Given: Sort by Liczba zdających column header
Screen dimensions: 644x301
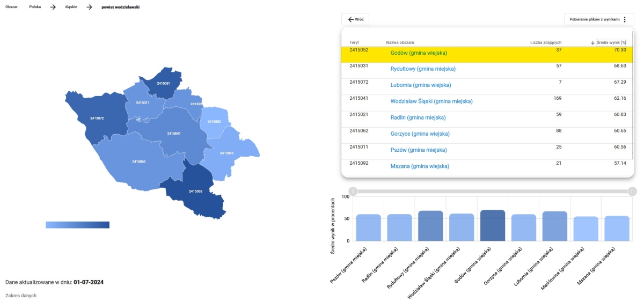Looking at the screenshot, I should pyautogui.click(x=546, y=42).
